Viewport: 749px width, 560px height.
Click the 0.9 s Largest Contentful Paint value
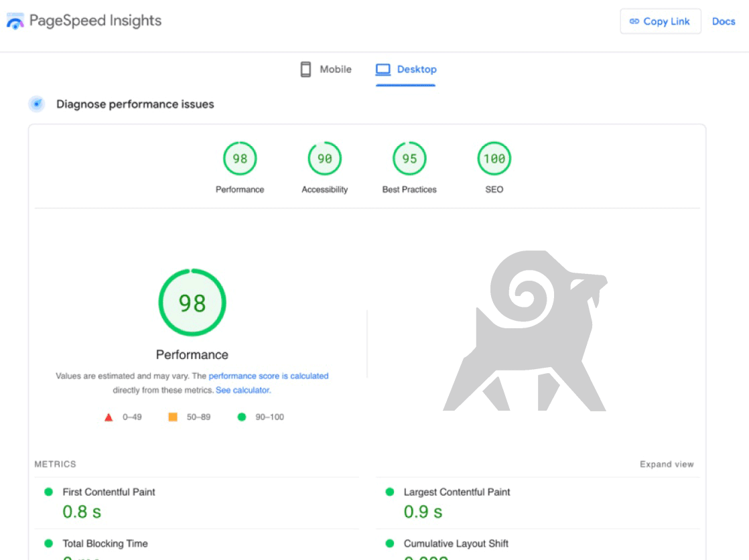(423, 512)
